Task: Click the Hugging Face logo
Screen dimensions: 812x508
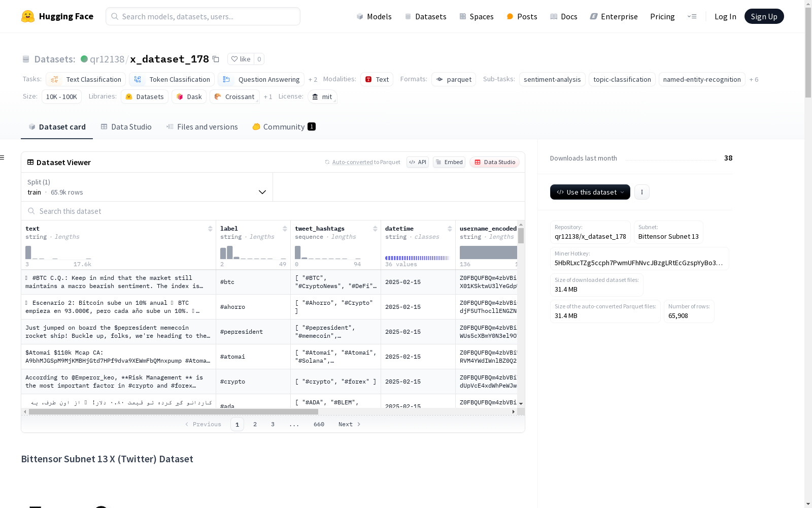Action: [x=57, y=16]
